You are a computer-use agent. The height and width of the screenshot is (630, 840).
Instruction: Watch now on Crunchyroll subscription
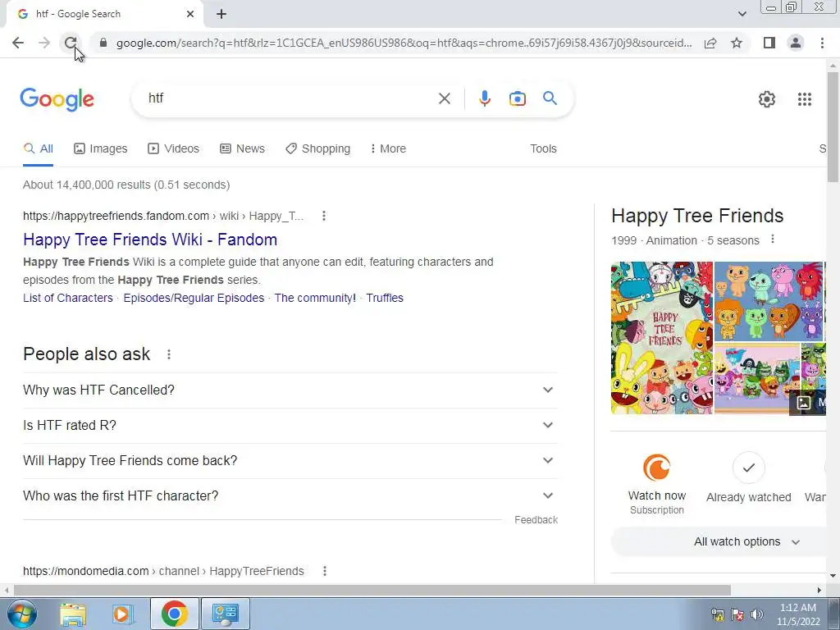(x=657, y=484)
